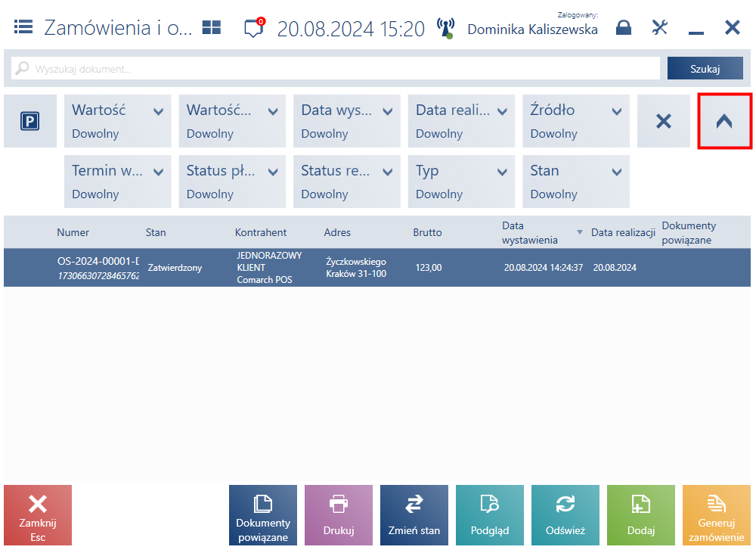This screenshot has width=756, height=553.
Task: Open the Data wystawienia filter dropdown
Action: 347,121
